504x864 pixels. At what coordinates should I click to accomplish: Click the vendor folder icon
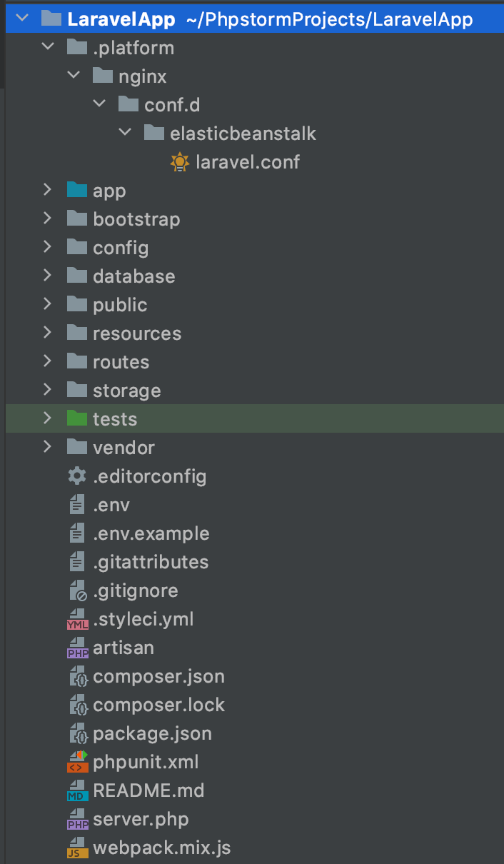click(x=76, y=447)
